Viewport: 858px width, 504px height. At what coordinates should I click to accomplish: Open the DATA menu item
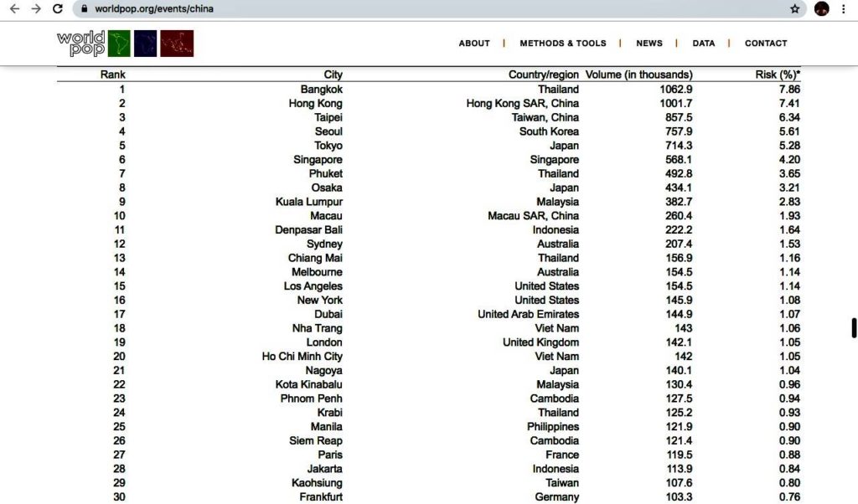point(704,44)
